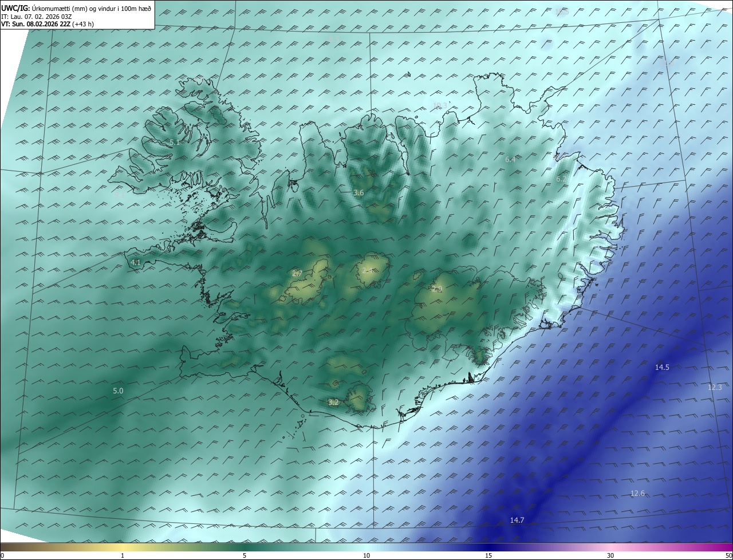The height and width of the screenshot is (560, 733).
Task: Click the '0' label on the color scale
Action: [2, 556]
